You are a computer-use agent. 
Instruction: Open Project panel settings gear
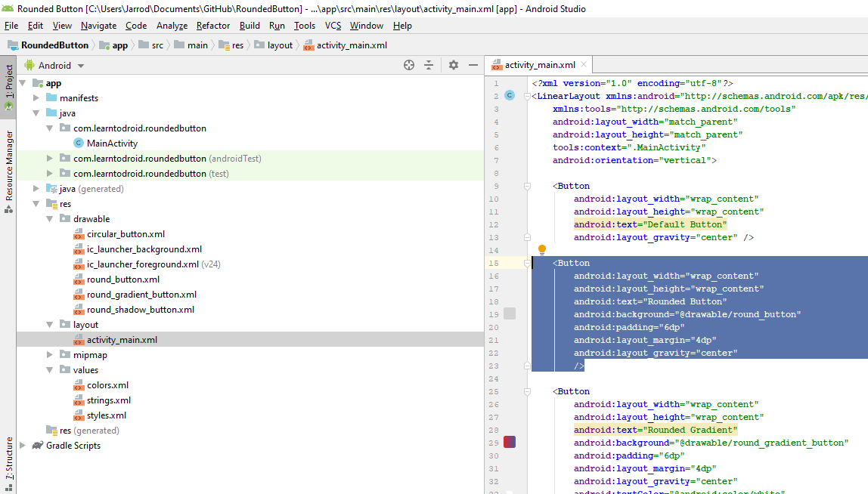tap(454, 65)
